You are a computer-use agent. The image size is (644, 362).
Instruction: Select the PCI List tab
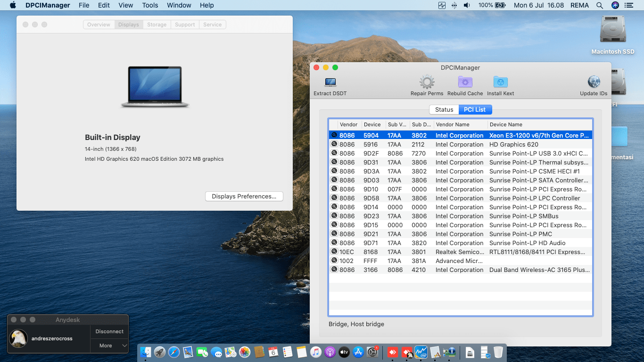click(x=475, y=109)
